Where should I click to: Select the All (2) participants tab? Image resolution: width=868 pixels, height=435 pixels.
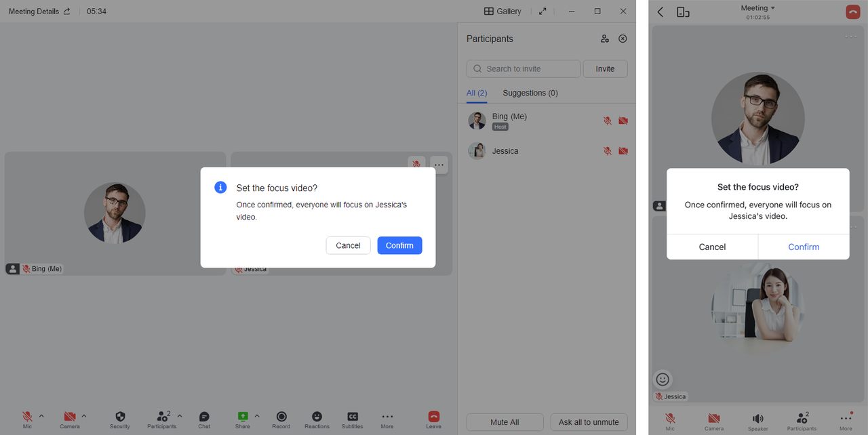click(477, 93)
